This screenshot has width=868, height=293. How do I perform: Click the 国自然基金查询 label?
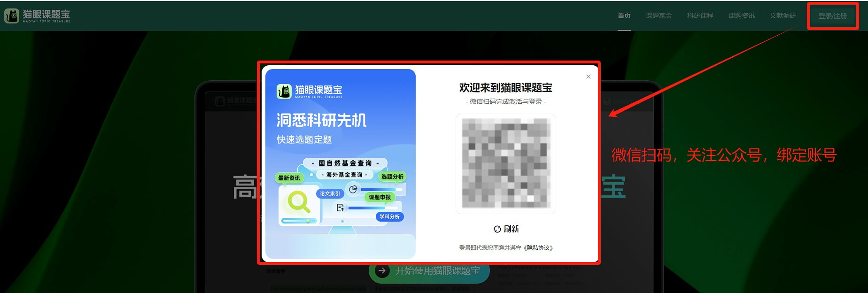(345, 163)
